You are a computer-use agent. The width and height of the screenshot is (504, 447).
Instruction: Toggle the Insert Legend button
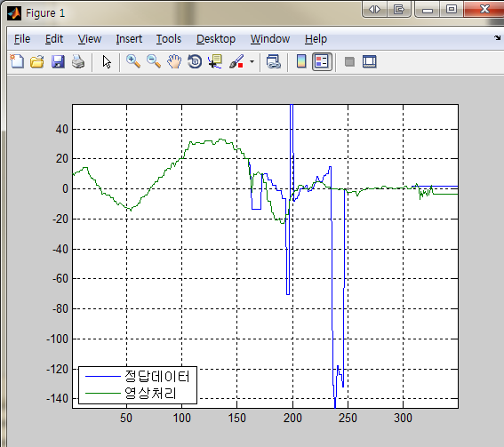[322, 61]
